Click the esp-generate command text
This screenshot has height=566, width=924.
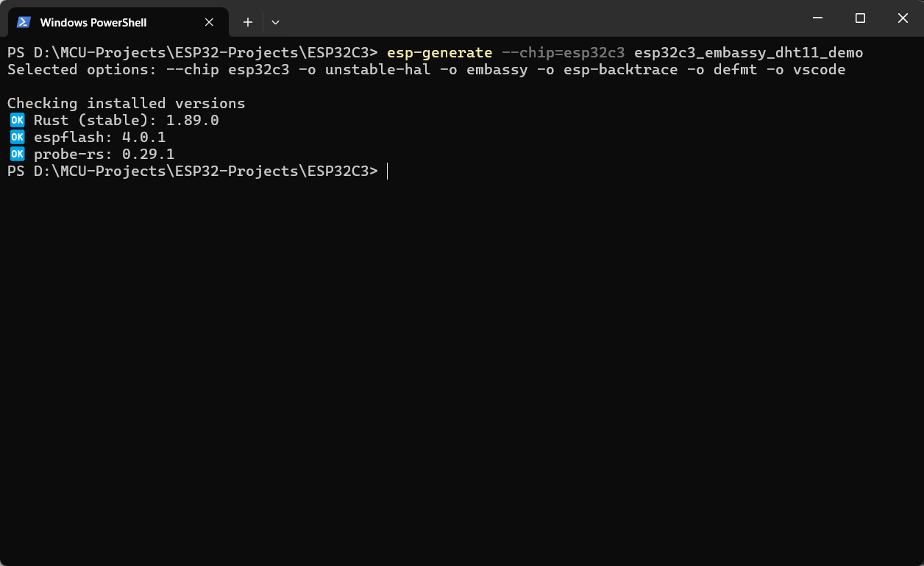pyautogui.click(x=439, y=52)
